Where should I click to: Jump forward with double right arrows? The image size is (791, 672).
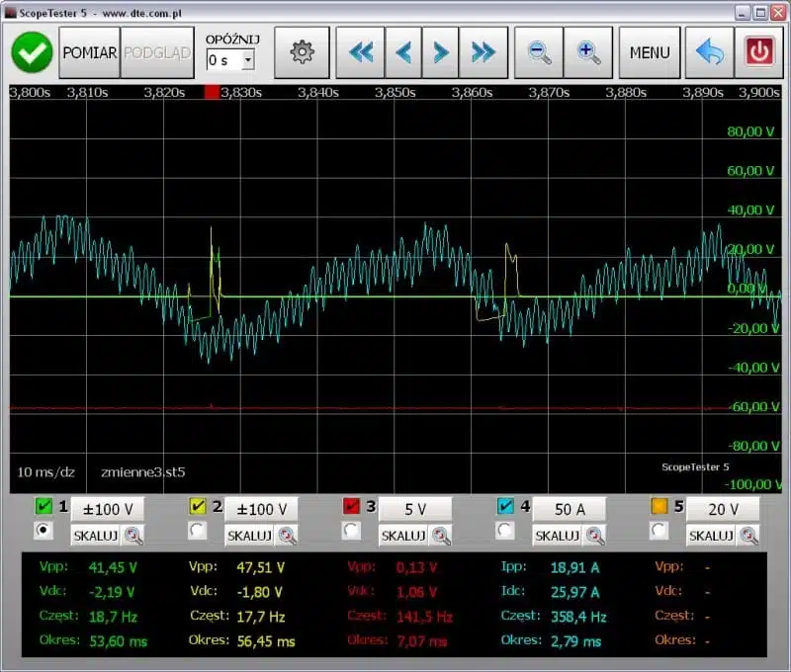coord(483,53)
